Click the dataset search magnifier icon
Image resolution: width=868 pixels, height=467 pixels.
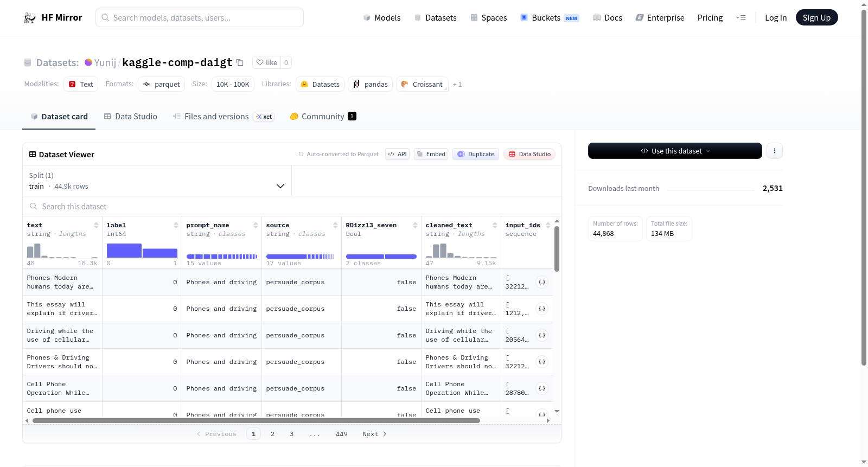34,206
